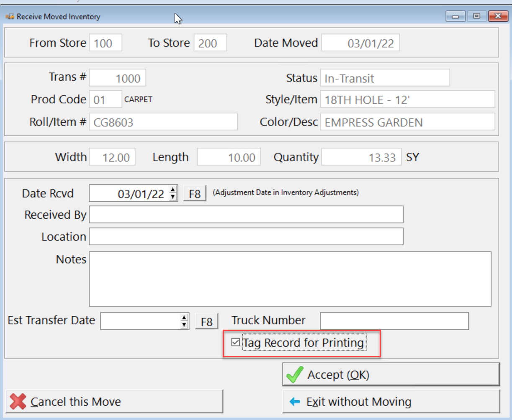Confirm the move with Accept (OK)
The width and height of the screenshot is (512, 420).
tap(391, 374)
